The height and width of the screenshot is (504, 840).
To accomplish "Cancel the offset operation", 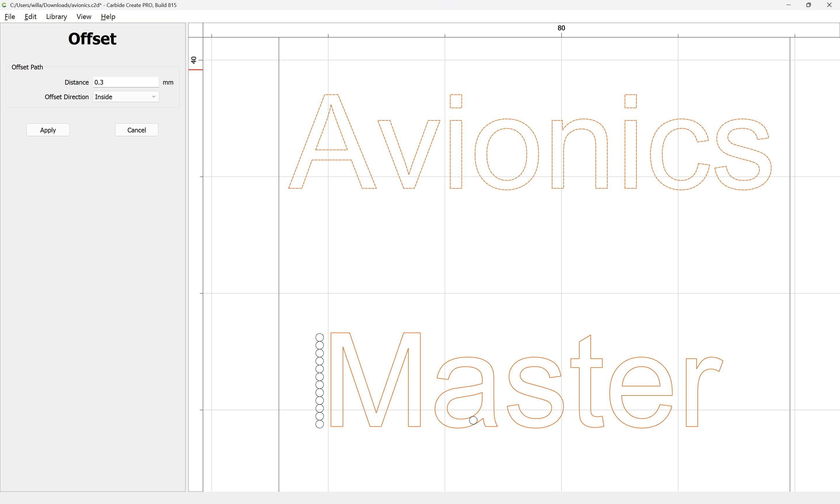I will [x=136, y=130].
